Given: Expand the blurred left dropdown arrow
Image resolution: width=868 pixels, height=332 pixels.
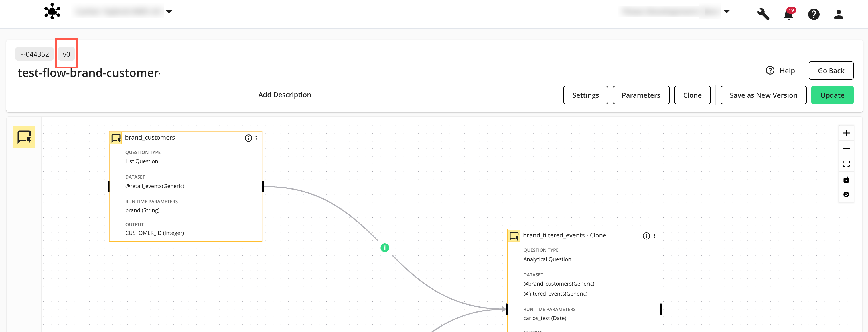Looking at the screenshot, I should (169, 11).
